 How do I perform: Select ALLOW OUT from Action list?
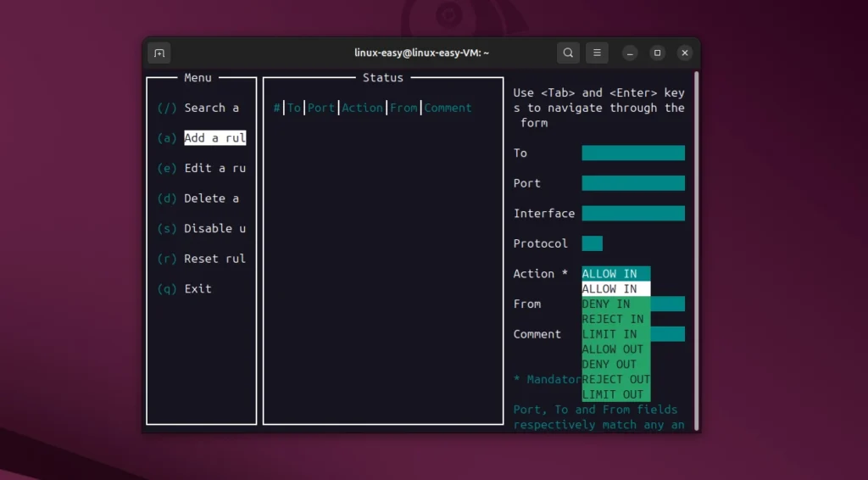615,349
